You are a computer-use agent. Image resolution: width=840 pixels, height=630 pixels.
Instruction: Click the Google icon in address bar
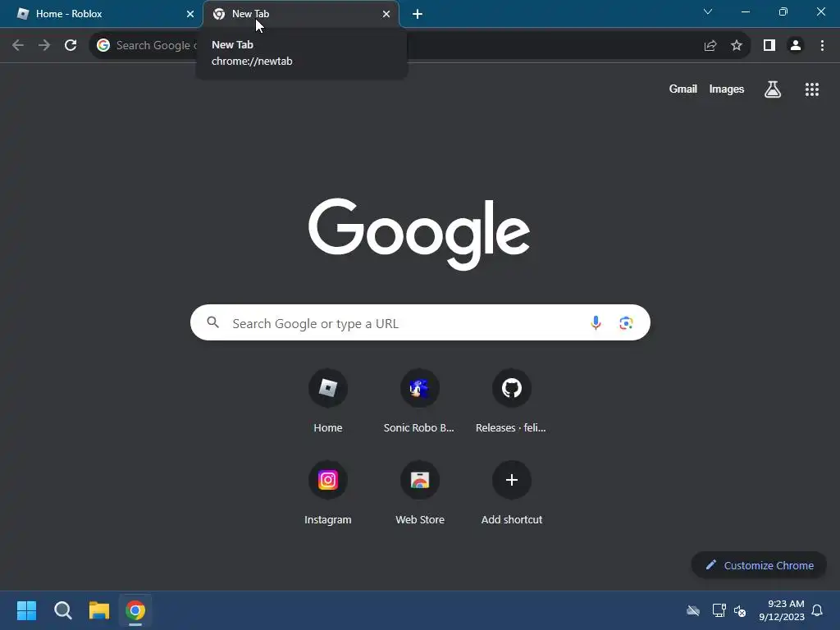(103, 45)
